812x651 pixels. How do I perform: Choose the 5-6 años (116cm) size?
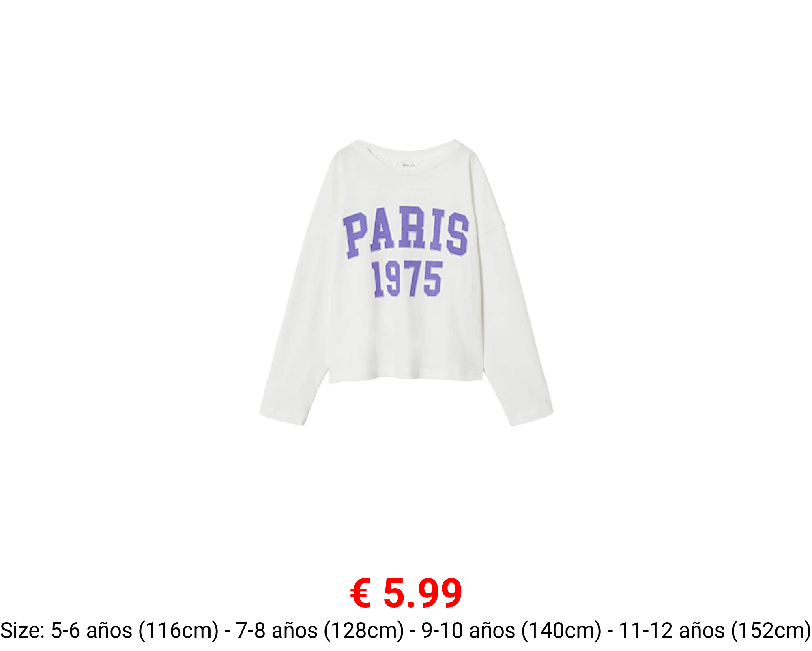point(135,631)
